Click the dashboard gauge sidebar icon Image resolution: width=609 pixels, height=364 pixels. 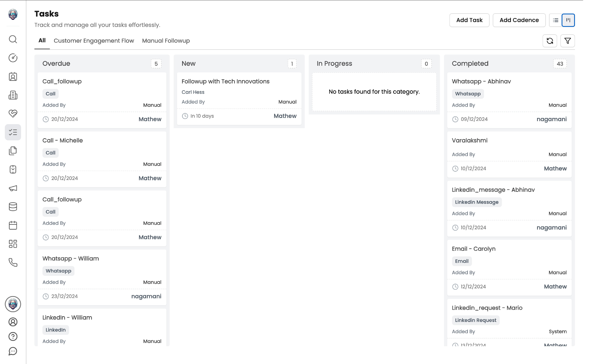pos(13,58)
